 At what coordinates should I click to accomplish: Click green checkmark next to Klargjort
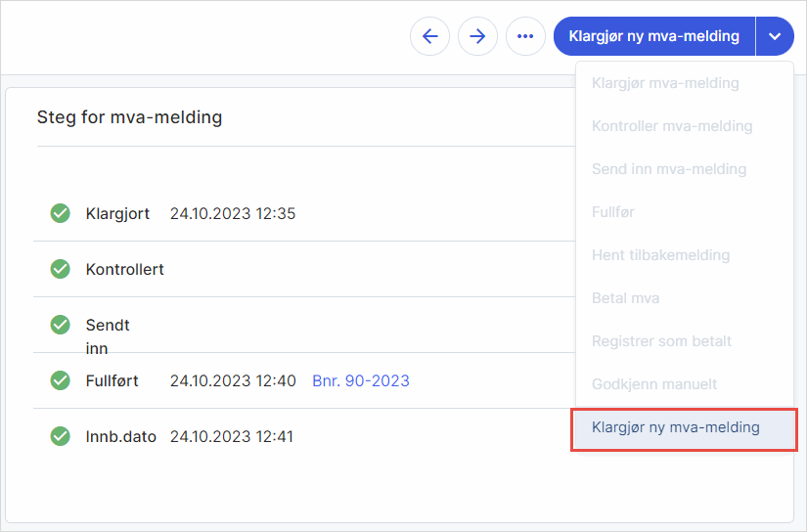tap(61, 213)
